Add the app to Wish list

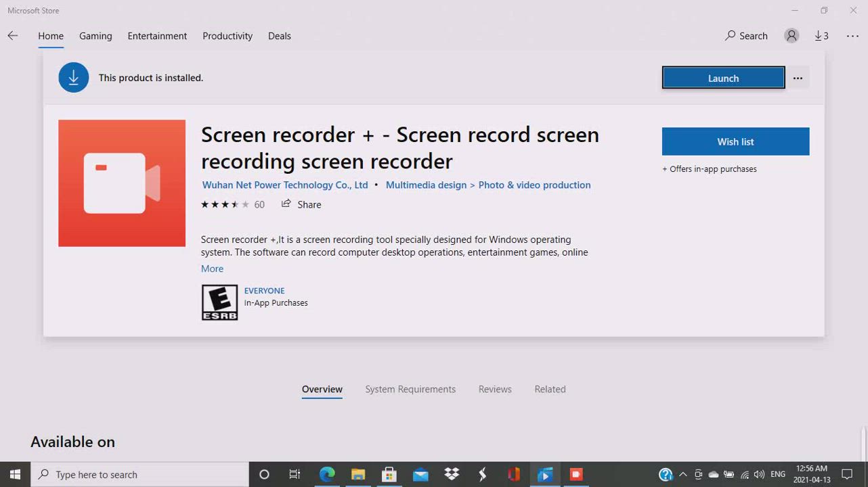click(735, 141)
